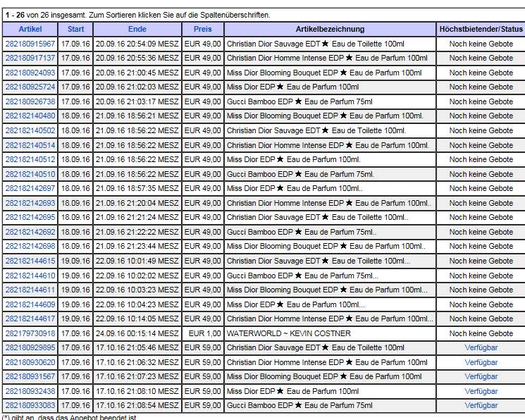Select the EUR 1,00 price cell
Image resolution: width=525 pixels, height=420 pixels.
point(204,333)
